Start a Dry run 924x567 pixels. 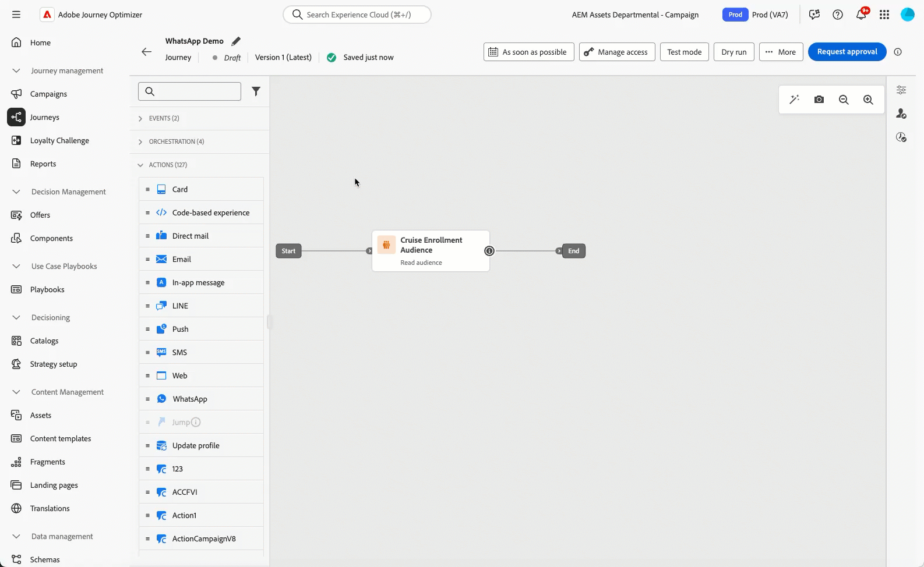click(x=734, y=52)
